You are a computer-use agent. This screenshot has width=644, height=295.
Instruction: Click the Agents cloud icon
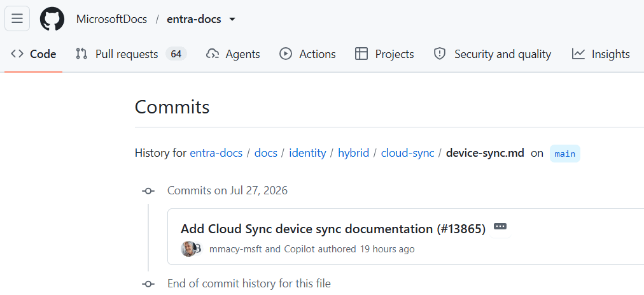213,54
